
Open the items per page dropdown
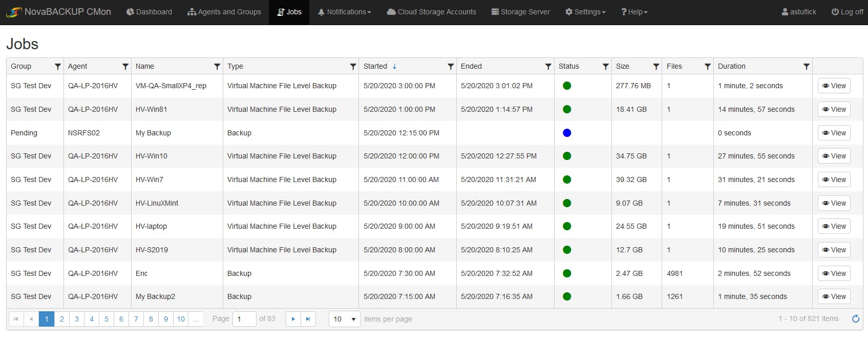tap(345, 319)
